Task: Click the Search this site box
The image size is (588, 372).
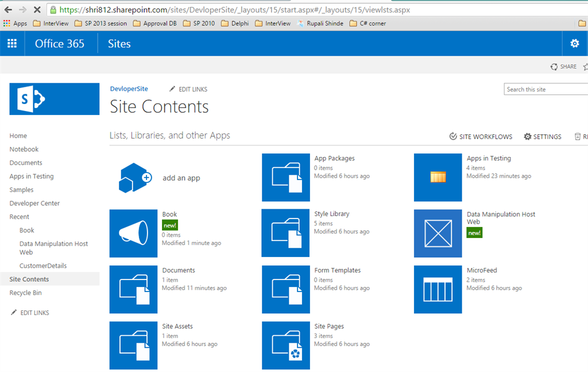Action: [546, 89]
